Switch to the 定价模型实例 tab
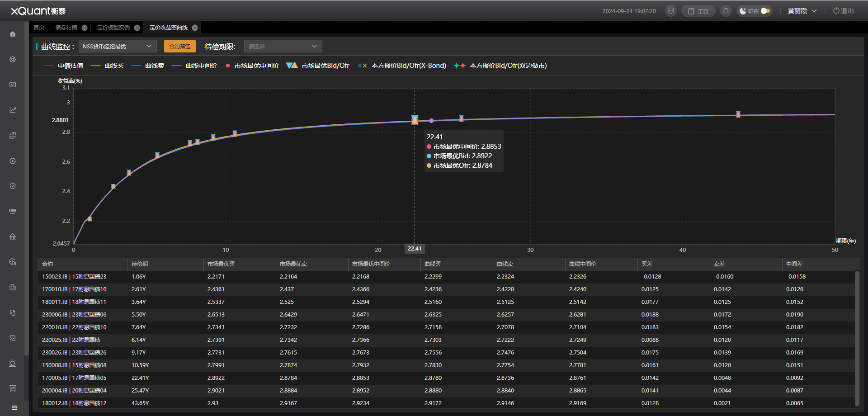Screen dimensions: 868x416 pos(113,28)
